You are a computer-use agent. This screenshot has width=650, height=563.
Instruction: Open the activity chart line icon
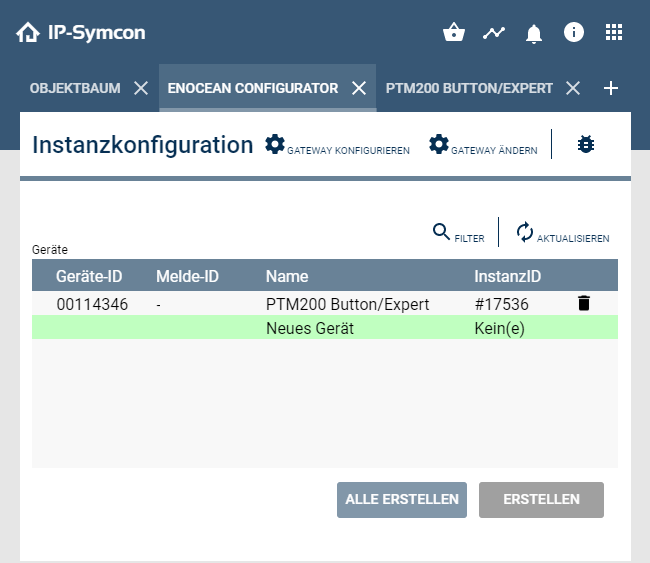[493, 33]
